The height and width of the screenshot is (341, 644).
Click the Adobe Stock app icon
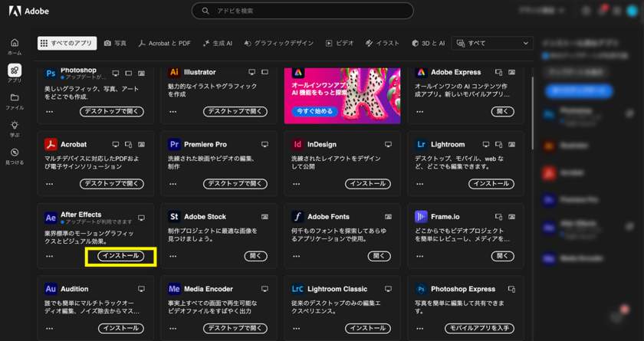(x=174, y=217)
